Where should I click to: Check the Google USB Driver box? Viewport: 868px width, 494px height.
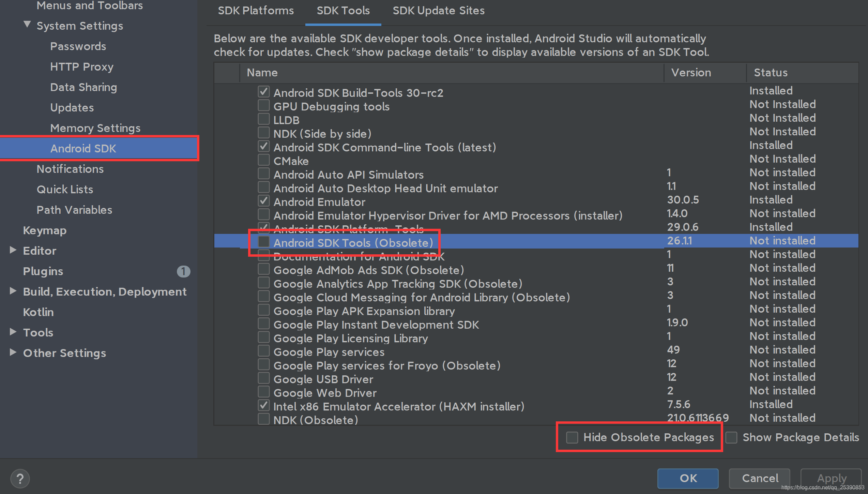pos(264,378)
